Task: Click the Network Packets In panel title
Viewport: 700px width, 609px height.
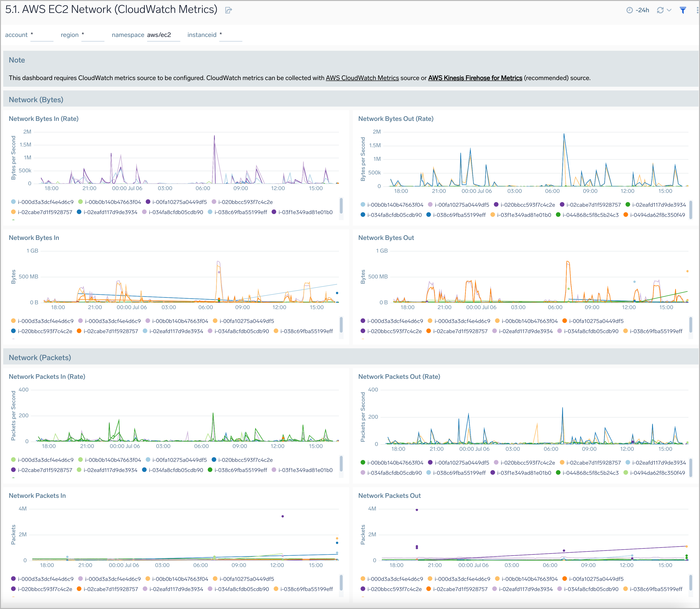Action: [37, 496]
